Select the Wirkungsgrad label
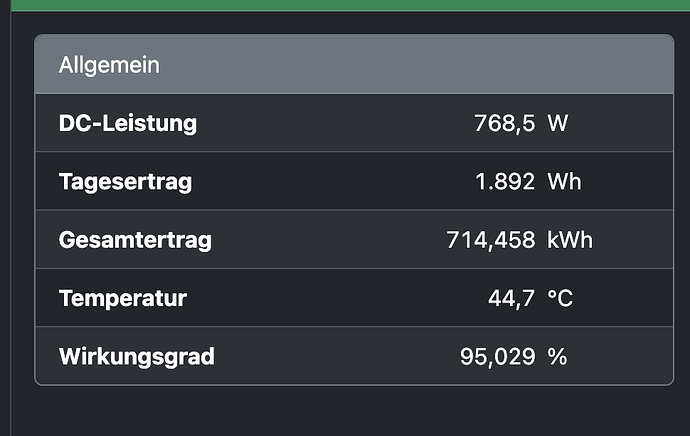The image size is (690, 436). 136,356
